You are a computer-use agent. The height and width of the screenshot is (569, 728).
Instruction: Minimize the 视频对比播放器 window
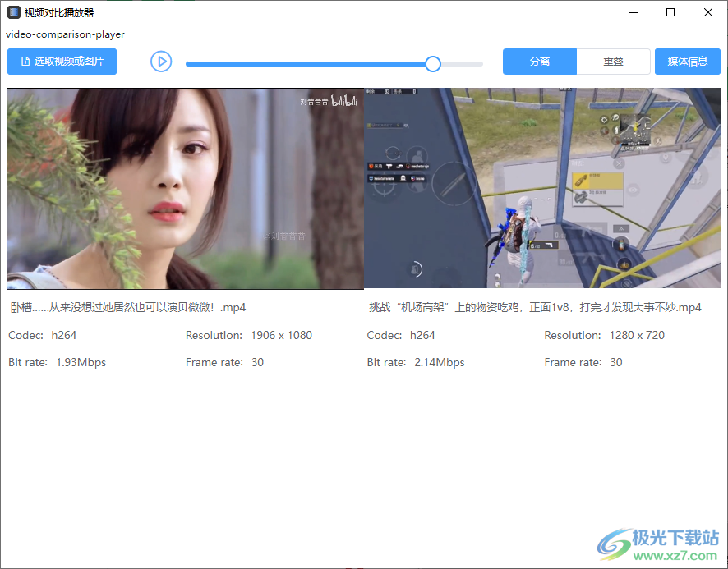point(634,12)
